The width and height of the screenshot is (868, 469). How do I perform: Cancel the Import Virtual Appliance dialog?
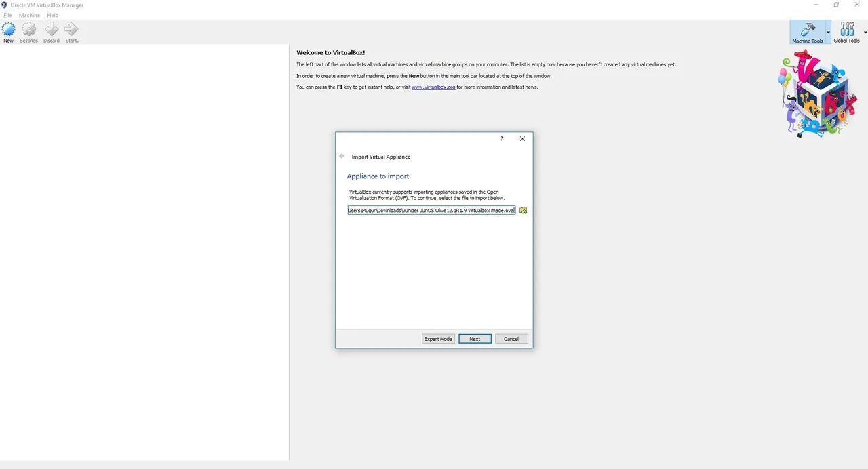click(511, 339)
